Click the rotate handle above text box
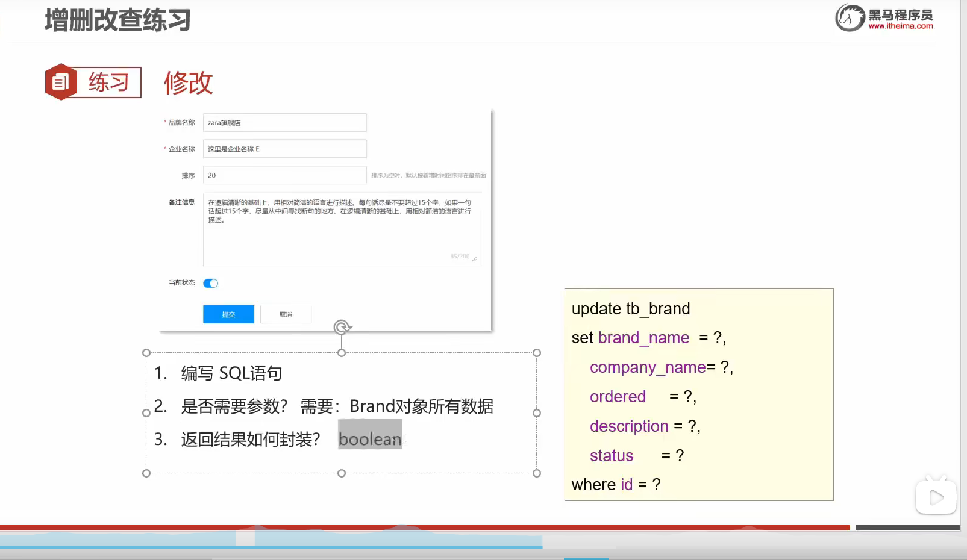Screen dimensions: 967x560 [342, 327]
